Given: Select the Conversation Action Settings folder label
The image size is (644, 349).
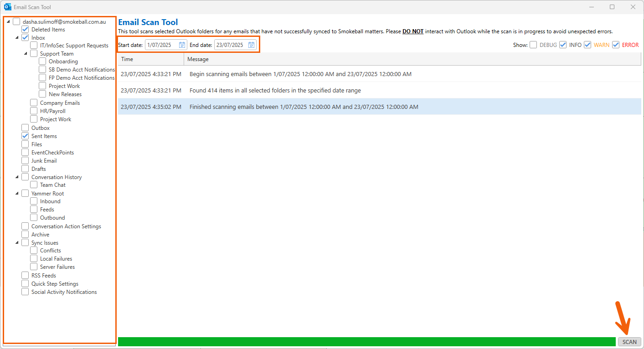Looking at the screenshot, I should click(x=66, y=226).
